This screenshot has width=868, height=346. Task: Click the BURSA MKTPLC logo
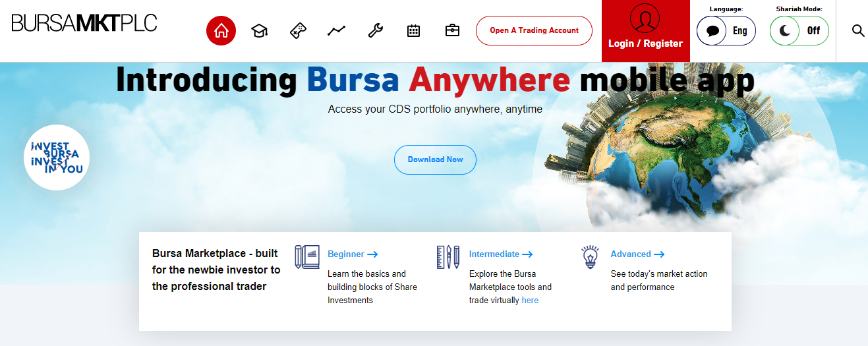(x=84, y=23)
